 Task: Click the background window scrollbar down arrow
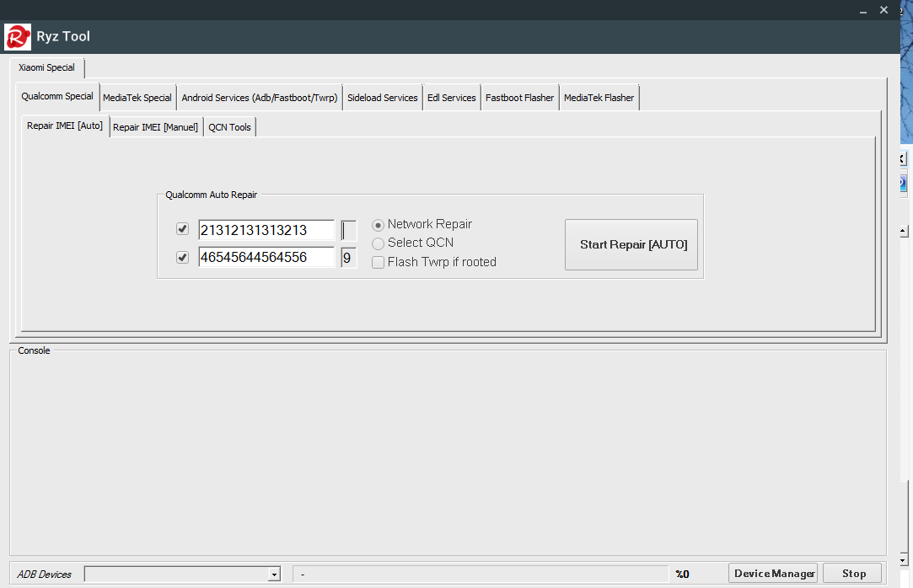click(903, 561)
